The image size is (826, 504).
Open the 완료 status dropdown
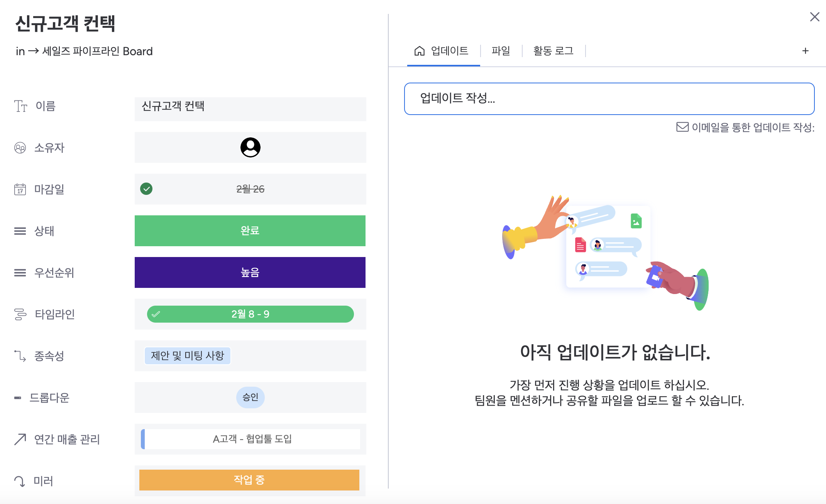(x=250, y=231)
